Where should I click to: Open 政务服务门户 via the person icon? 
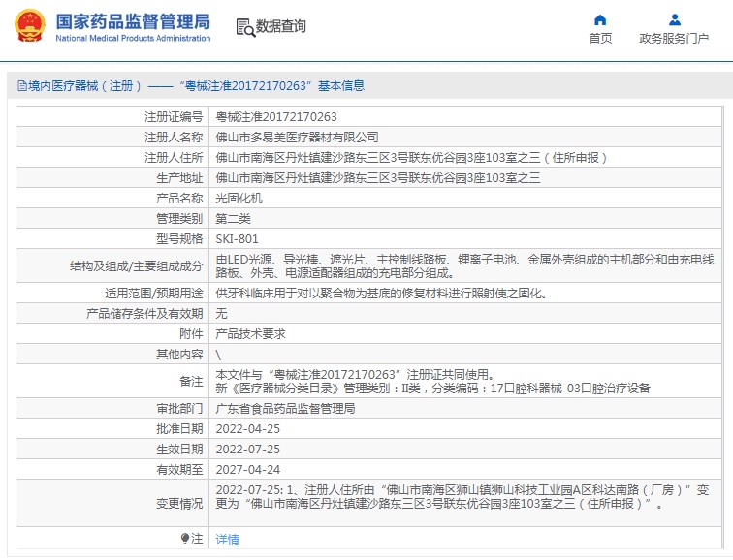pyautogui.click(x=674, y=19)
